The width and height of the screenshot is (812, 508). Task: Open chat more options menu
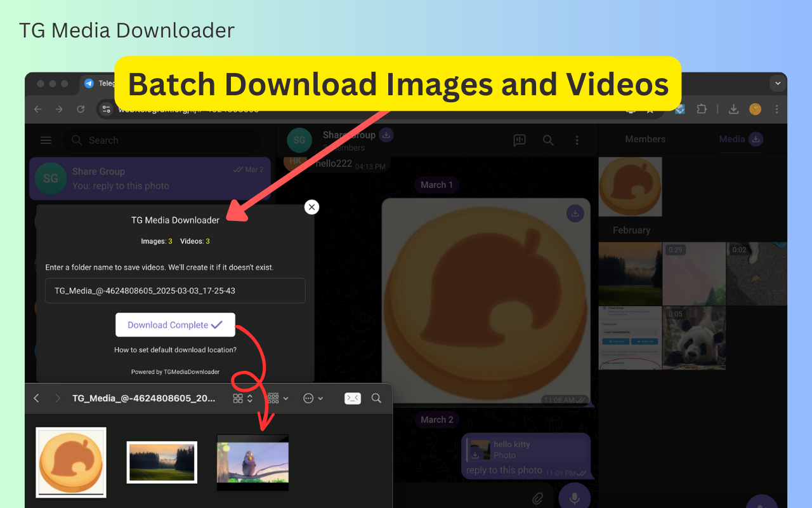(577, 140)
